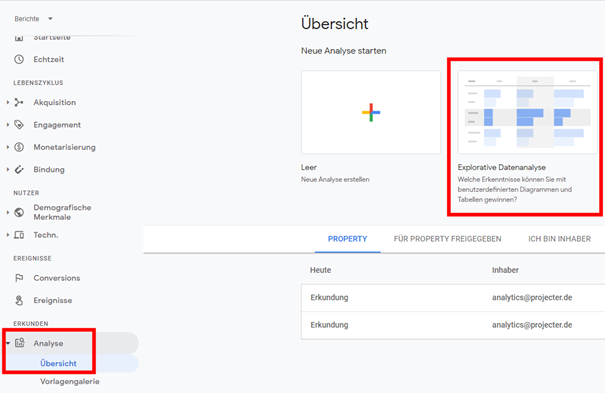
Task: Open Monetarisierung in sidebar
Action: coord(64,147)
